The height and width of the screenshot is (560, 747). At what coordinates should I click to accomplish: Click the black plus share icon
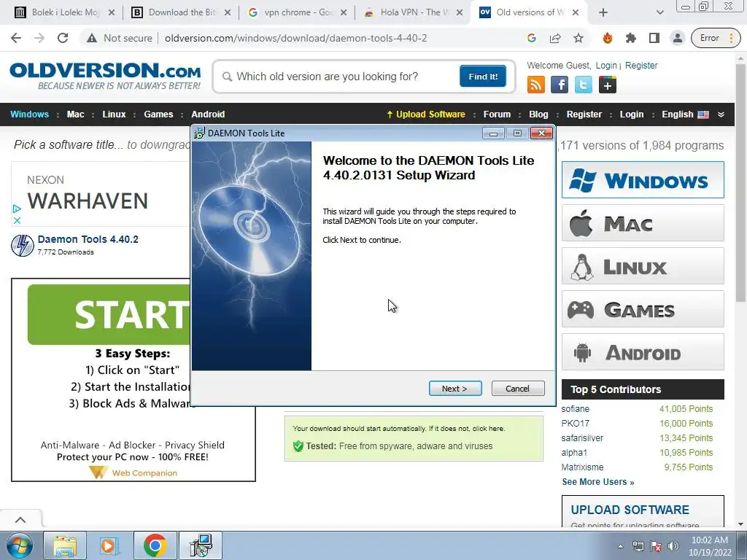click(x=608, y=85)
